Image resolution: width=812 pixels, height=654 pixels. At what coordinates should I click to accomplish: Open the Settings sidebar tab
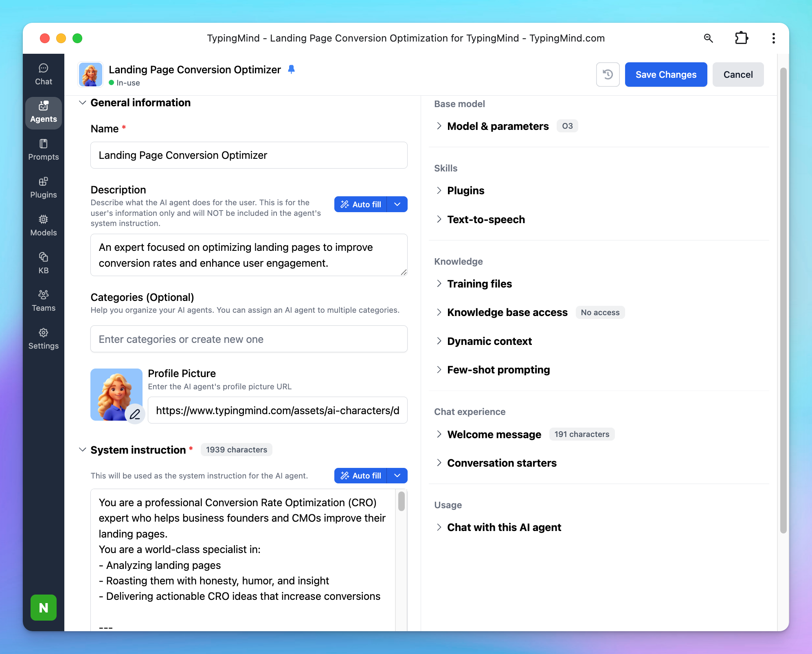coord(44,339)
